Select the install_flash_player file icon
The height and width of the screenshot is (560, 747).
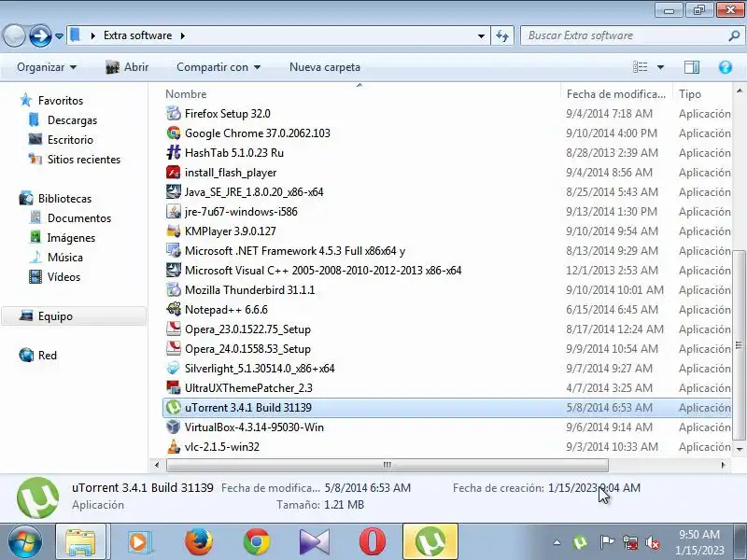pos(174,173)
